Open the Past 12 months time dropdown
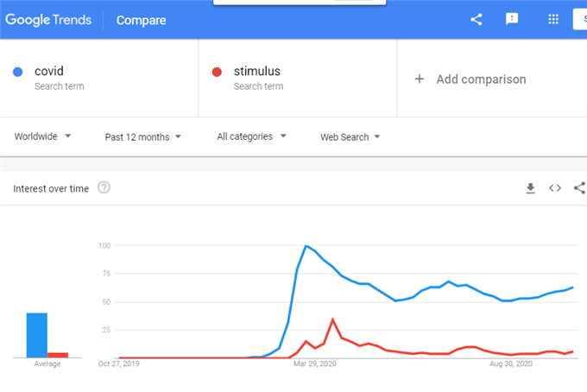587x392 pixels. coord(142,137)
